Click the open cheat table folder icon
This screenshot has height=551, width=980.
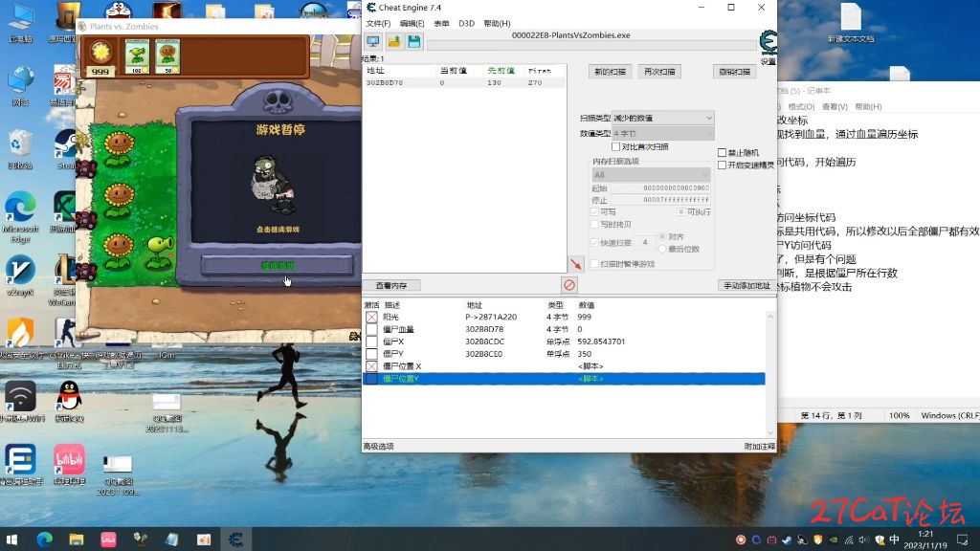(x=393, y=42)
